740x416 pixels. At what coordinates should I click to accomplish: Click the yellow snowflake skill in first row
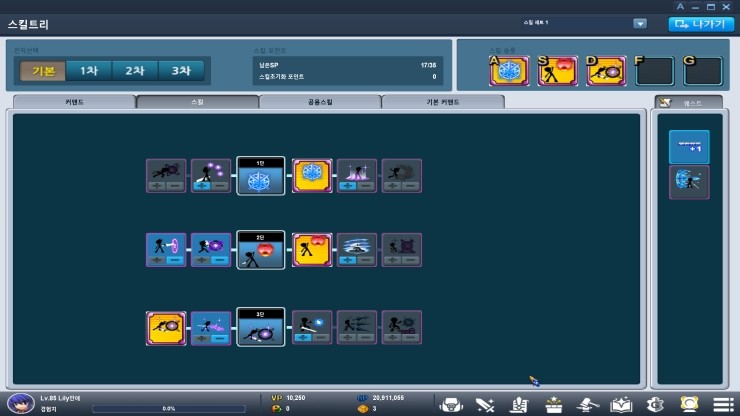click(312, 176)
